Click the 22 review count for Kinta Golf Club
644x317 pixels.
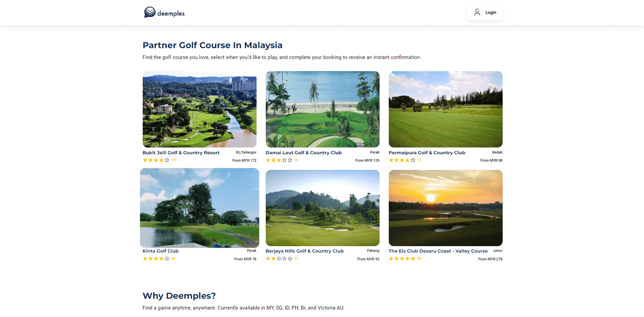point(173,259)
